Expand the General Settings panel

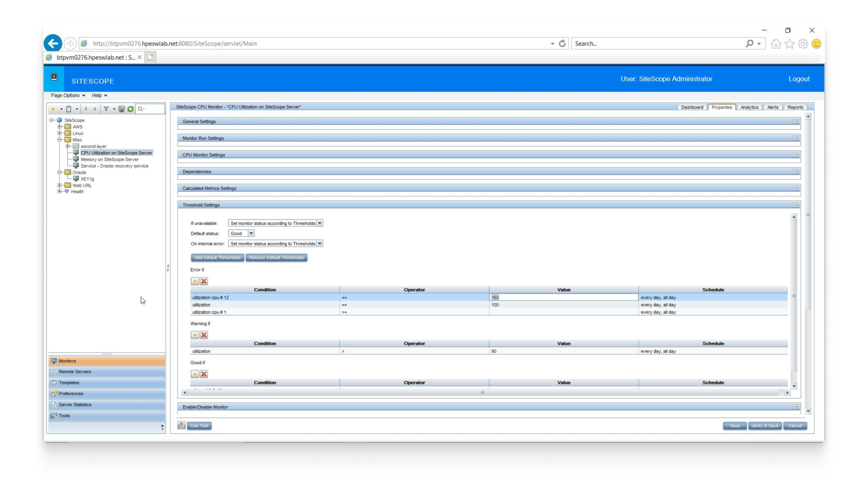795,122
